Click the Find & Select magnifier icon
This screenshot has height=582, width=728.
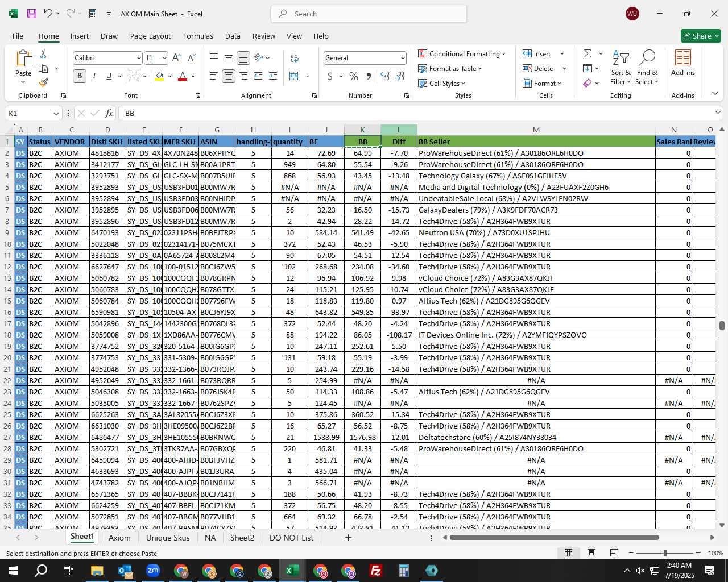pos(647,68)
